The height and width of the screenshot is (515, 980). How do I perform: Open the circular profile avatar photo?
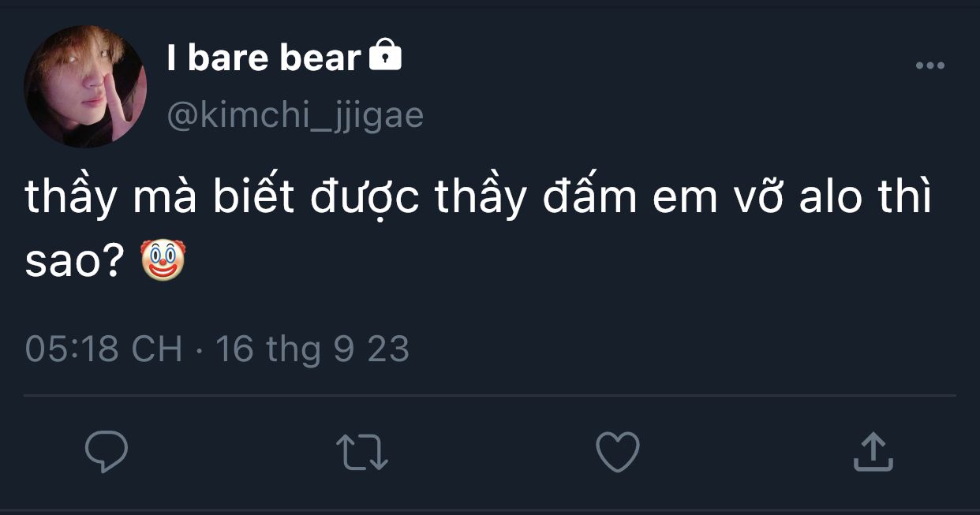point(85,87)
